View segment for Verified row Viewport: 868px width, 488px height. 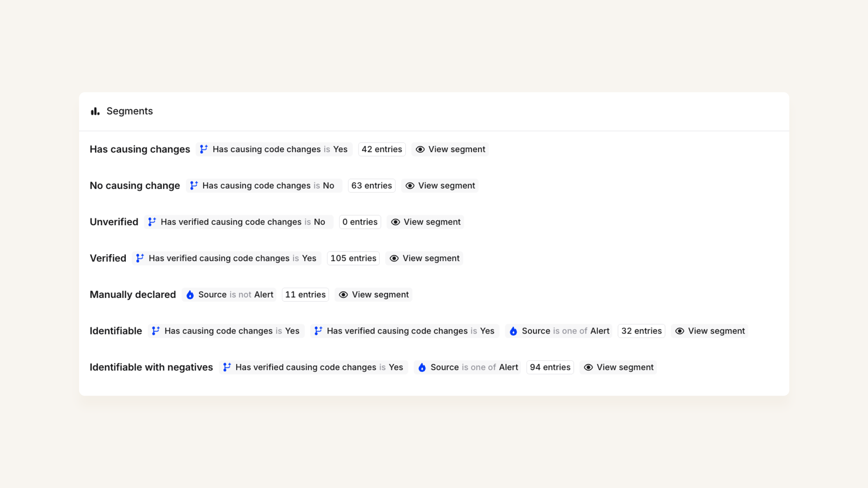(424, 259)
